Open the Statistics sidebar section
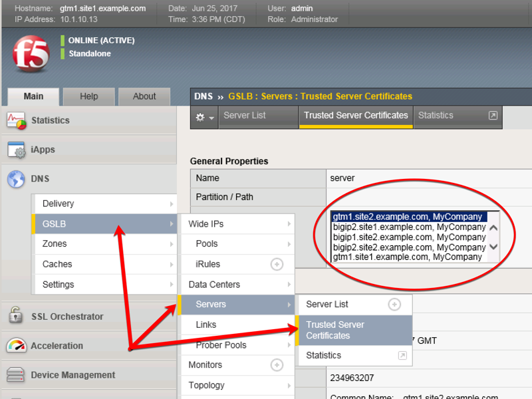 (89, 120)
